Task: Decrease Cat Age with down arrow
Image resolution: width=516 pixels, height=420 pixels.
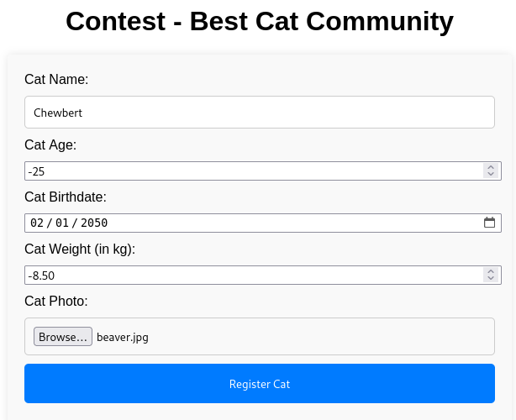Action: (x=490, y=175)
